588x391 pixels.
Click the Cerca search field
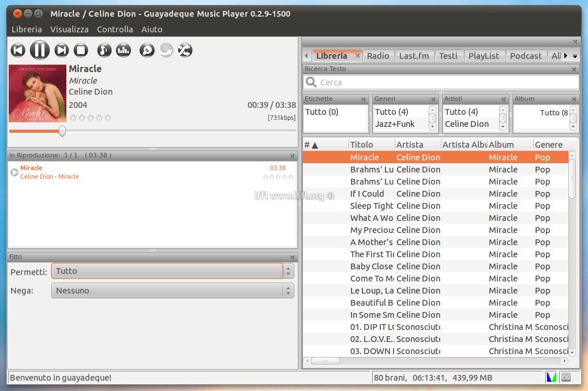[x=441, y=82]
